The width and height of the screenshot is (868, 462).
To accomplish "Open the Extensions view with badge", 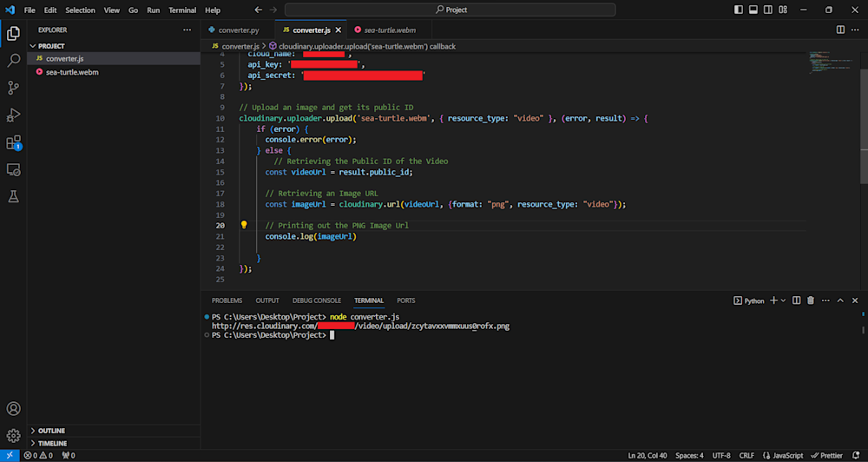I will click(13, 142).
